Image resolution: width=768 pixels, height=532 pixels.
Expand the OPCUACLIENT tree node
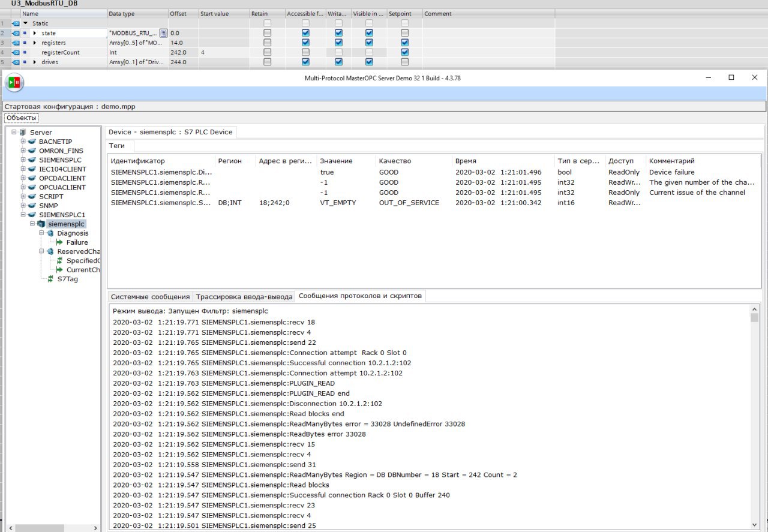(x=23, y=187)
